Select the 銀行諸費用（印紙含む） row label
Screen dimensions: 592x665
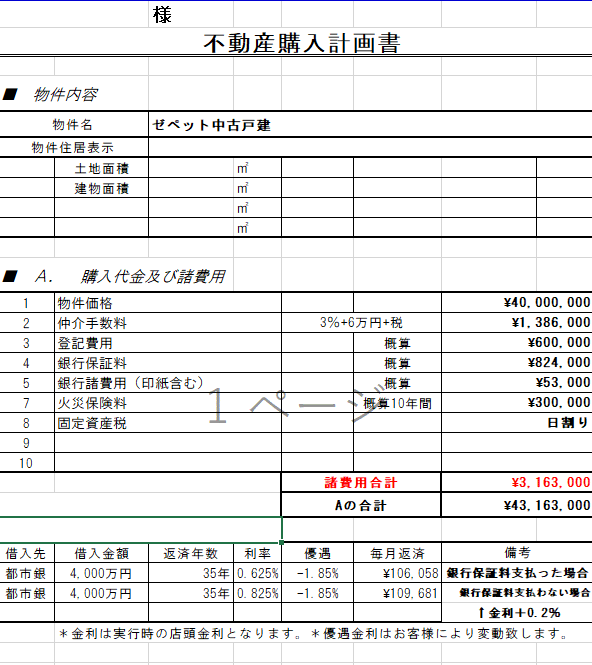point(168,383)
